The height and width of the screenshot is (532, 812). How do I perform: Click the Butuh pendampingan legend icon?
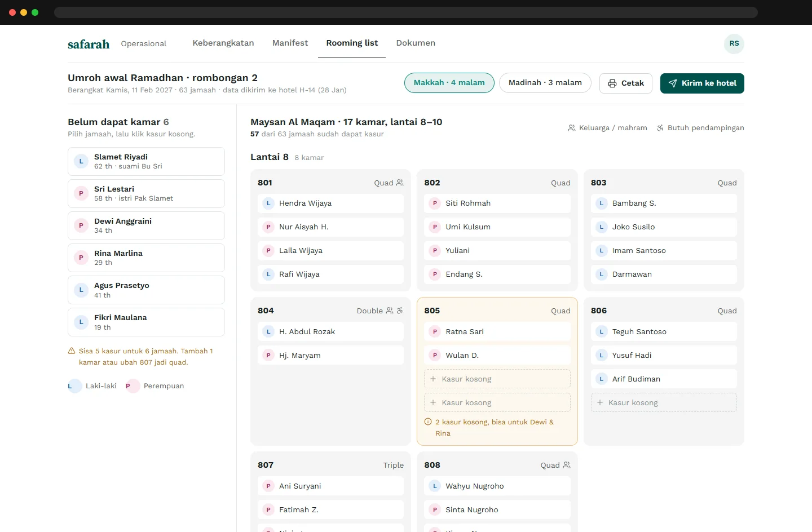click(660, 128)
